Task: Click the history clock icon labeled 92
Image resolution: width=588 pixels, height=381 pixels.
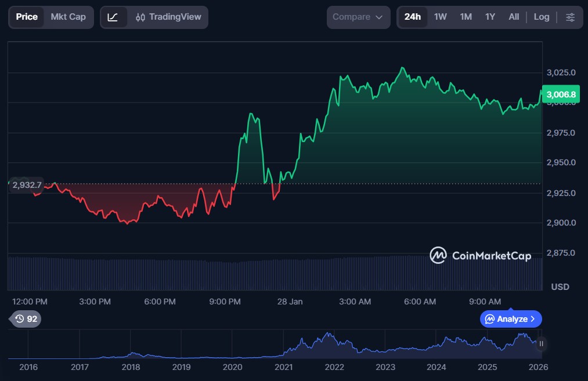Action: click(26, 318)
